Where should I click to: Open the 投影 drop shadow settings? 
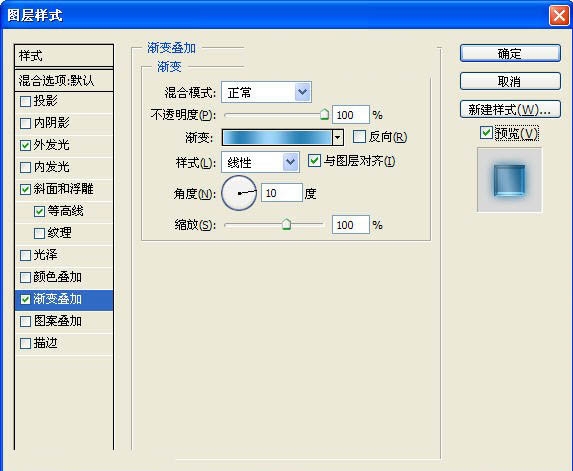pos(46,101)
